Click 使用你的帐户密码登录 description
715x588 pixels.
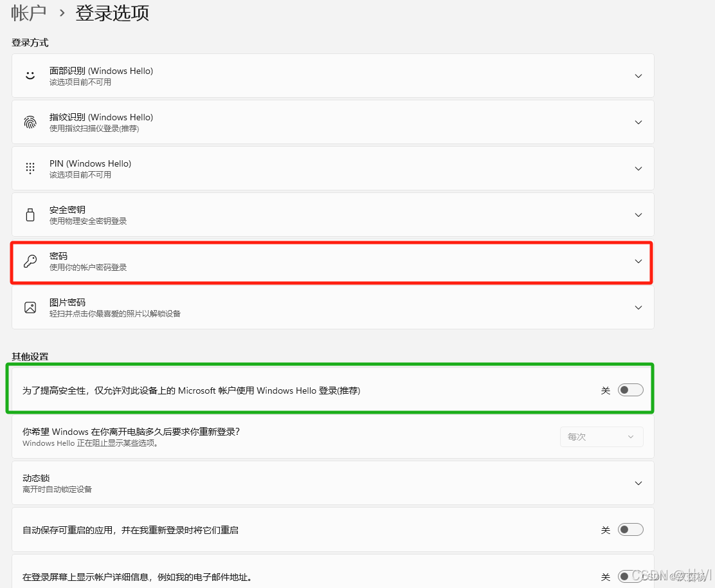pyautogui.click(x=88, y=268)
